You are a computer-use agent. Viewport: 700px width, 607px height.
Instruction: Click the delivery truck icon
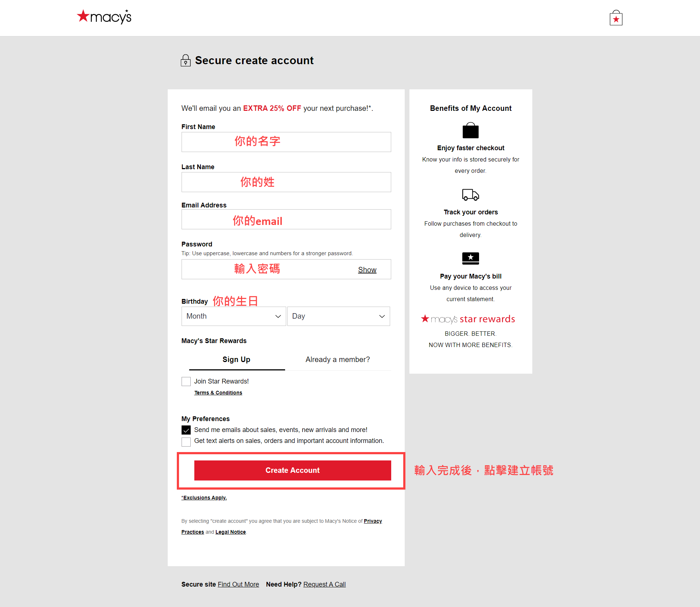(x=470, y=195)
